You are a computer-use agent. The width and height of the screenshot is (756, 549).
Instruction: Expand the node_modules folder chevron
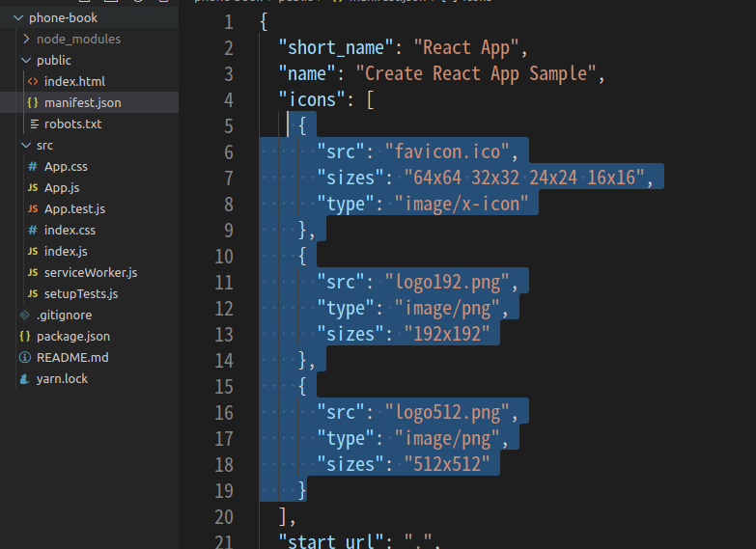26,39
